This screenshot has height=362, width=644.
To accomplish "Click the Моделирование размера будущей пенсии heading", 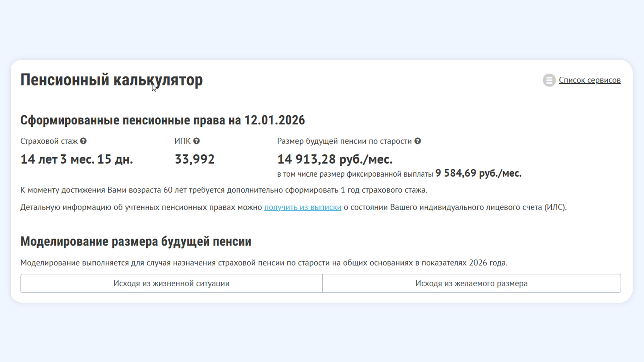I will 136,241.
